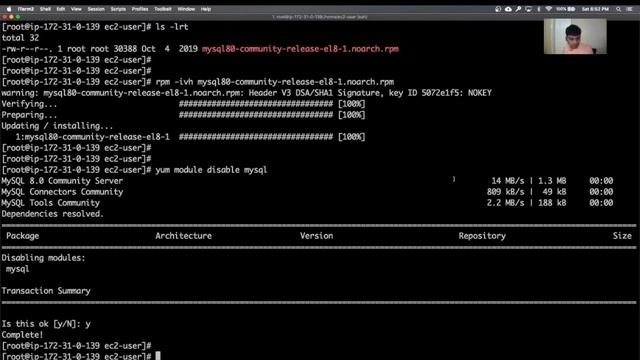The image size is (640, 360).
Task: Open the Edit menu
Action: pos(61,9)
